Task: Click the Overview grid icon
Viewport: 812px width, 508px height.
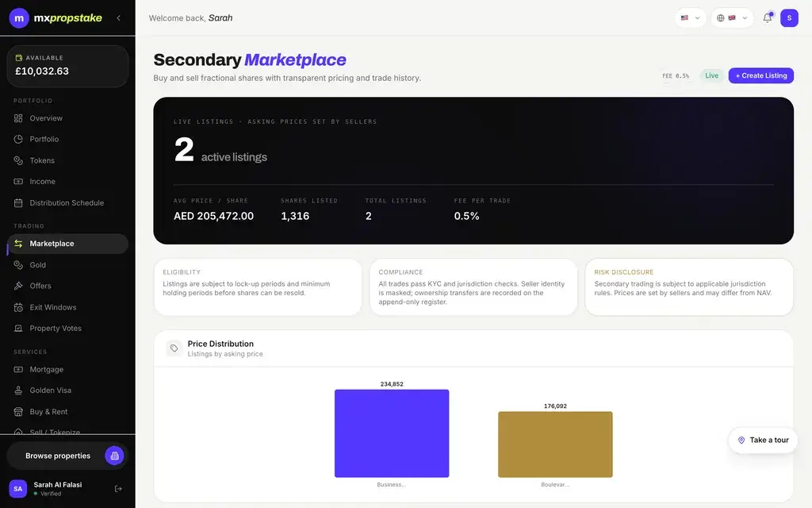Action: click(18, 118)
